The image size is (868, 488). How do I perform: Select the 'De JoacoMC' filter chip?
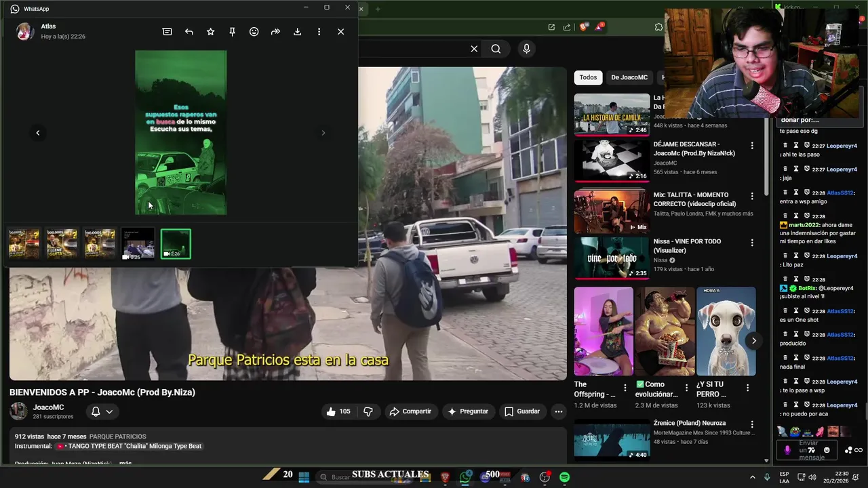tap(629, 77)
